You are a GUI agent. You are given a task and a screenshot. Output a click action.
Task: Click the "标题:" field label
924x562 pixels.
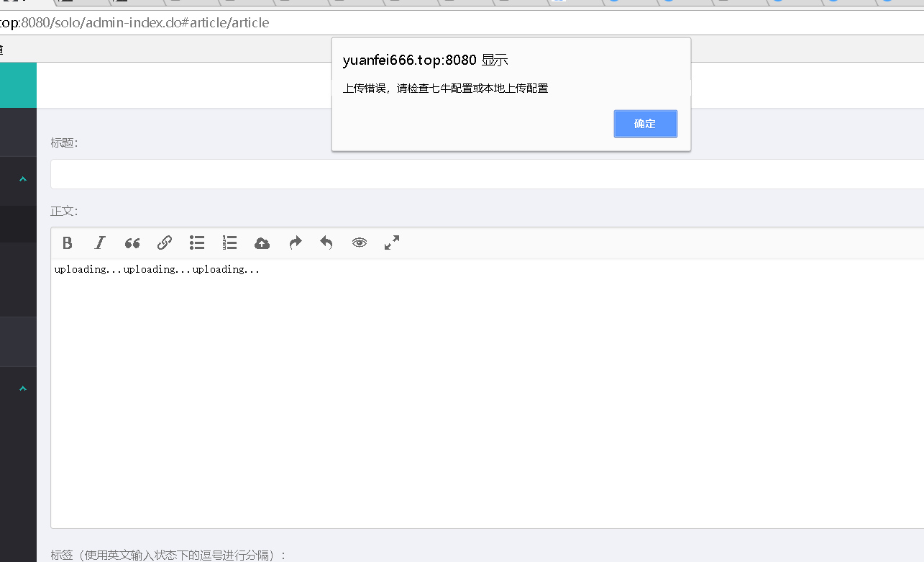[x=64, y=142]
